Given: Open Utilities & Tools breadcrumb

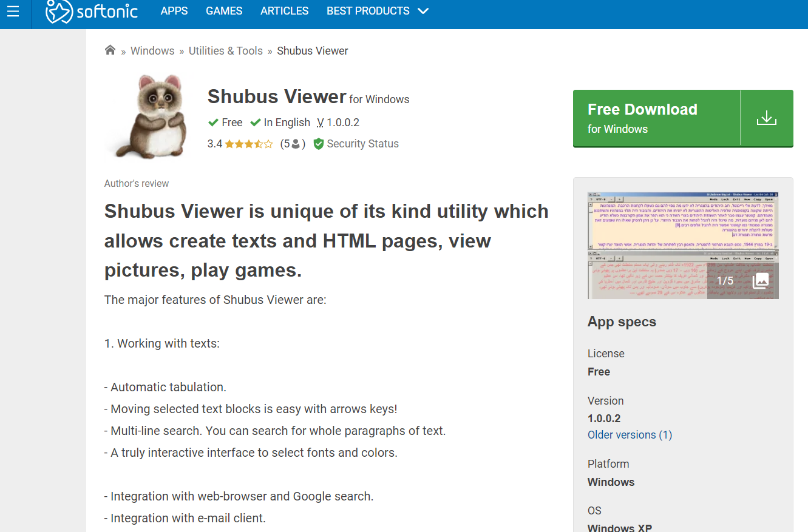Looking at the screenshot, I should (x=226, y=51).
